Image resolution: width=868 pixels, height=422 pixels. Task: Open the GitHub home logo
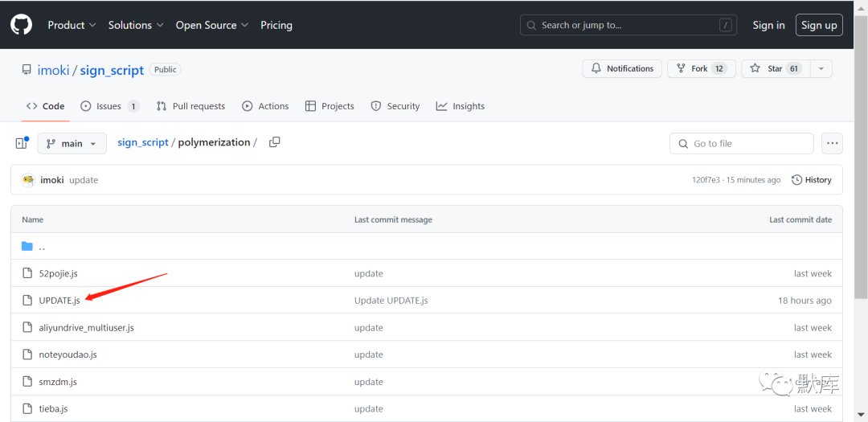(21, 25)
